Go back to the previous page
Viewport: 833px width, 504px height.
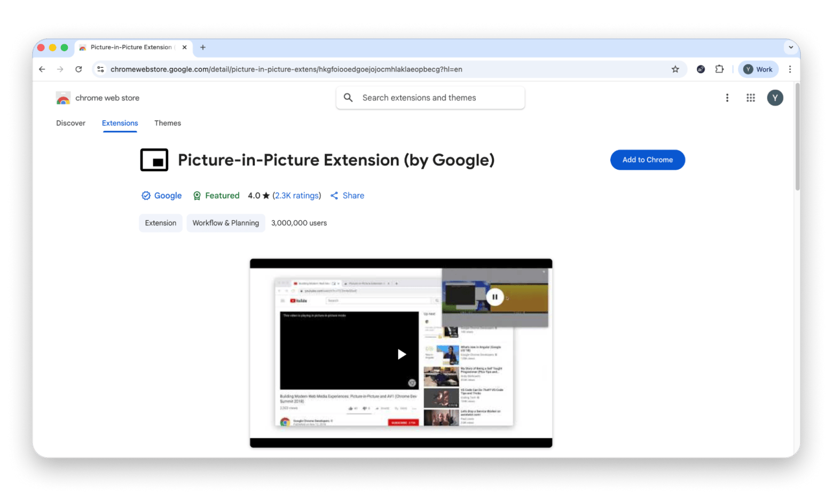click(x=42, y=69)
